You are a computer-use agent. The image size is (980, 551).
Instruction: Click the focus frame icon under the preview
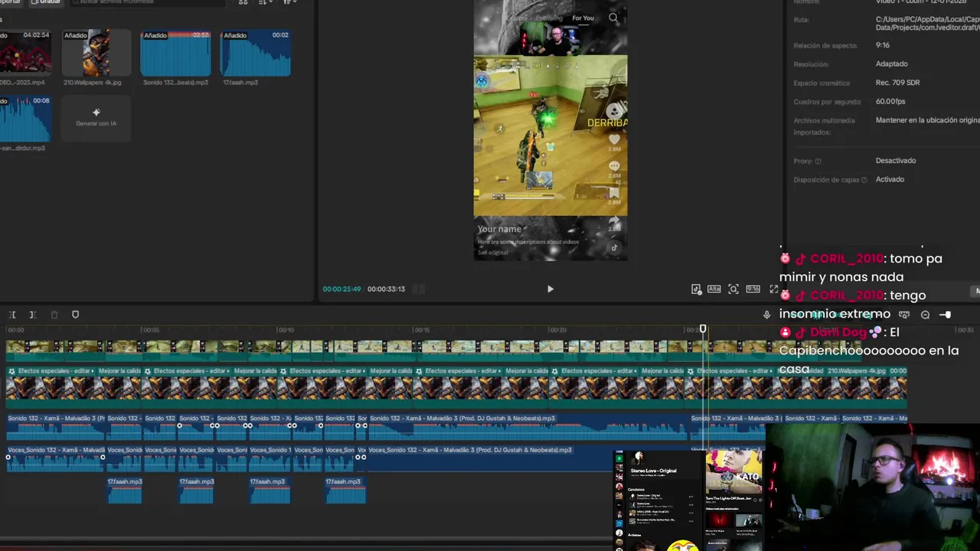[x=733, y=289]
